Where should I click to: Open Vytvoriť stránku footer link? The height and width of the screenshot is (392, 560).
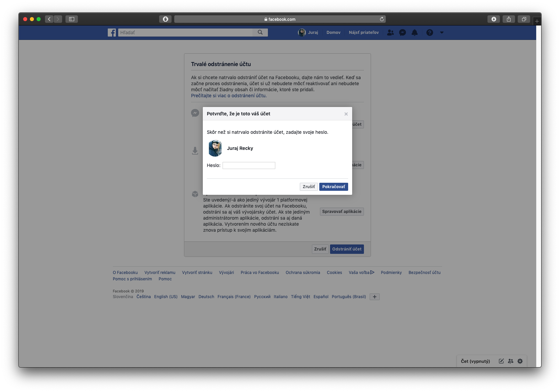click(197, 273)
